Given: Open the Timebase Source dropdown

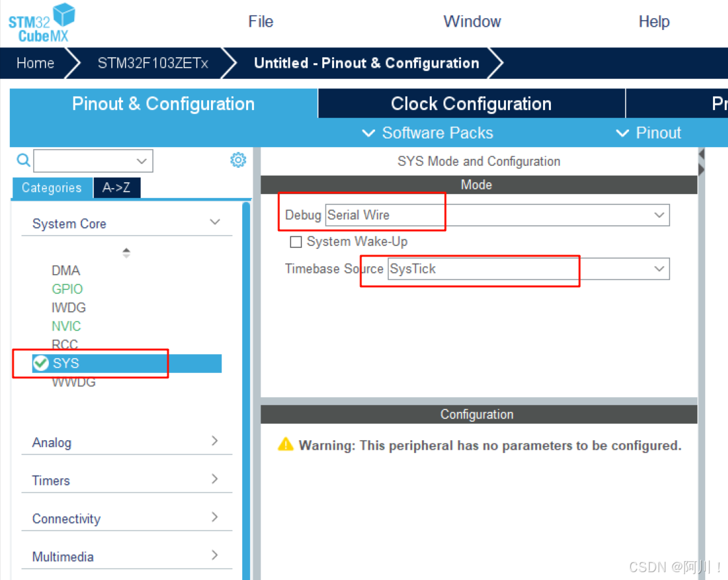Looking at the screenshot, I should pyautogui.click(x=528, y=269).
